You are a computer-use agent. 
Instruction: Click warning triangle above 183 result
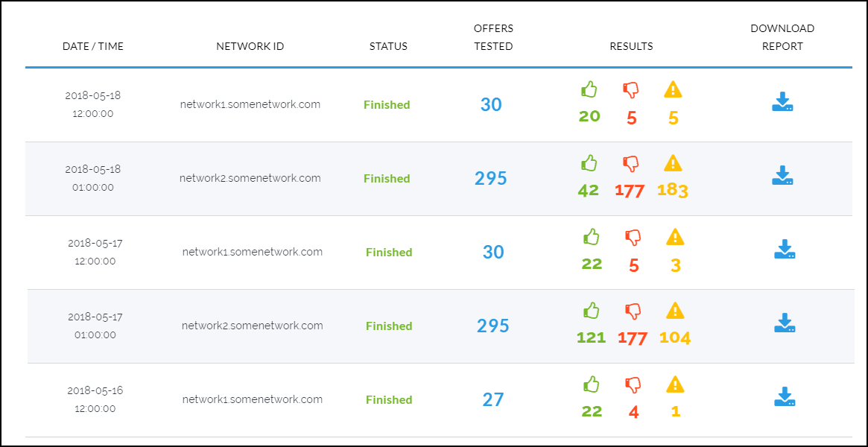pos(673,163)
